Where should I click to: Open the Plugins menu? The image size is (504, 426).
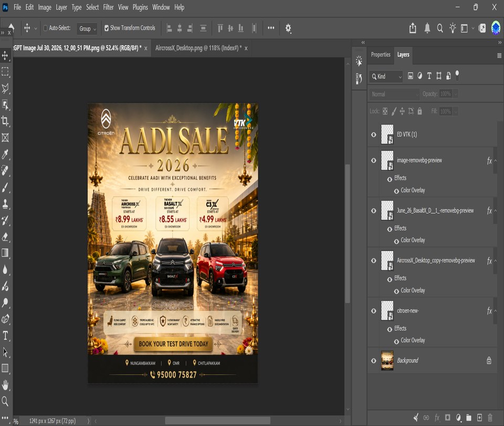click(x=140, y=7)
